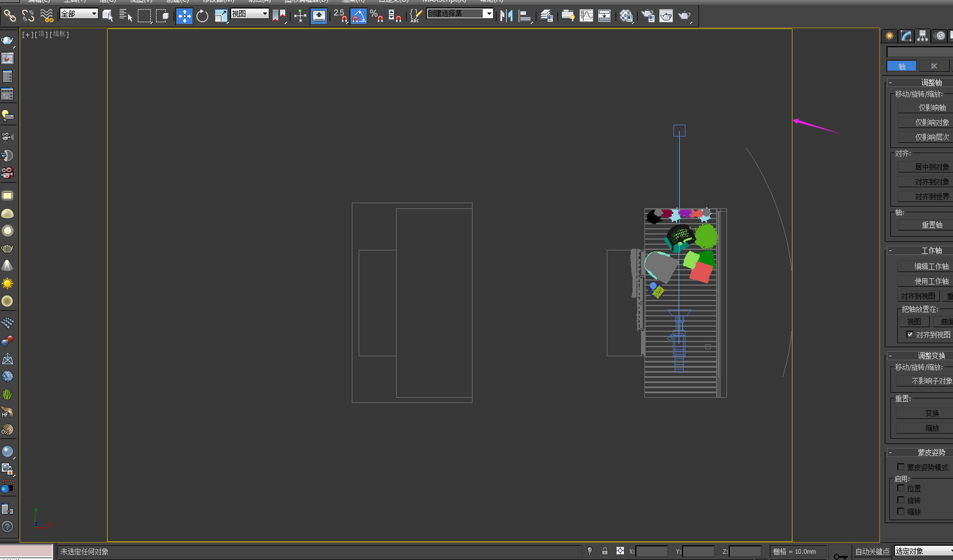Toggle 2.5D snaps button
This screenshot has height=560, width=953.
(x=340, y=15)
